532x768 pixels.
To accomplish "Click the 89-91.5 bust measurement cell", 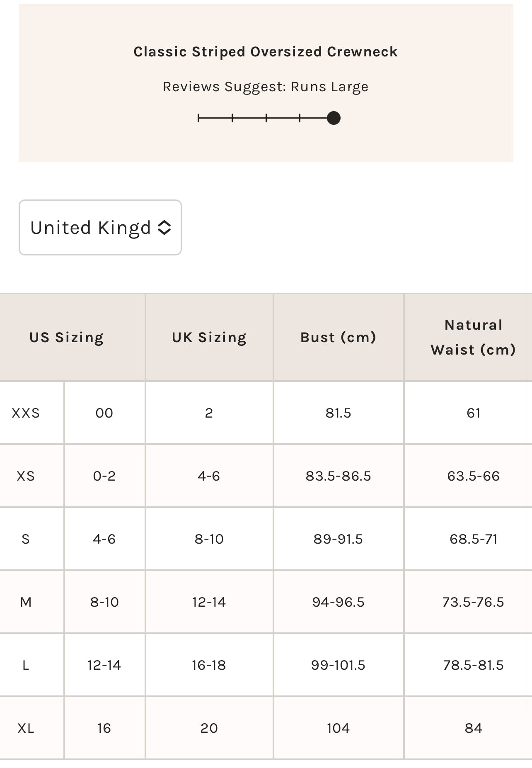I will click(338, 539).
